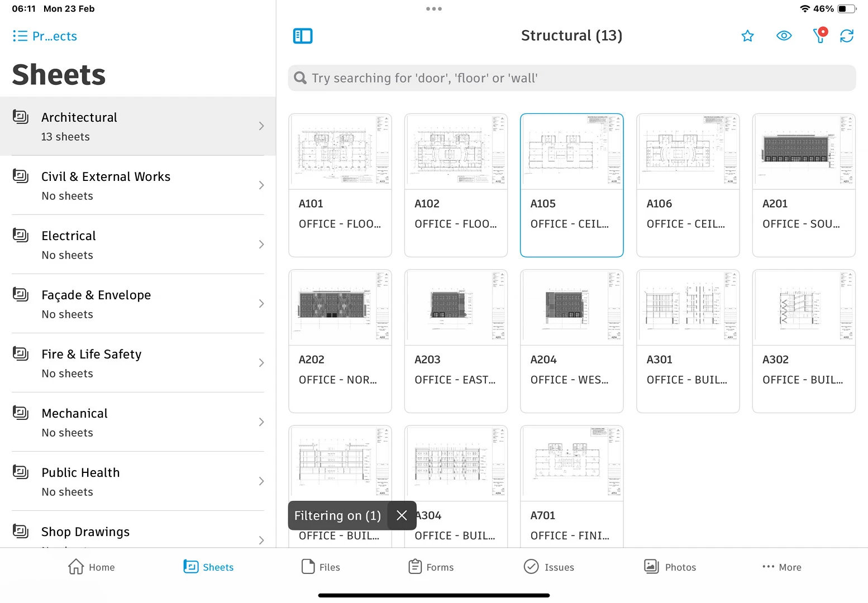Tap the Filtering on (1) label
This screenshot has width=868, height=603.
coord(337,515)
